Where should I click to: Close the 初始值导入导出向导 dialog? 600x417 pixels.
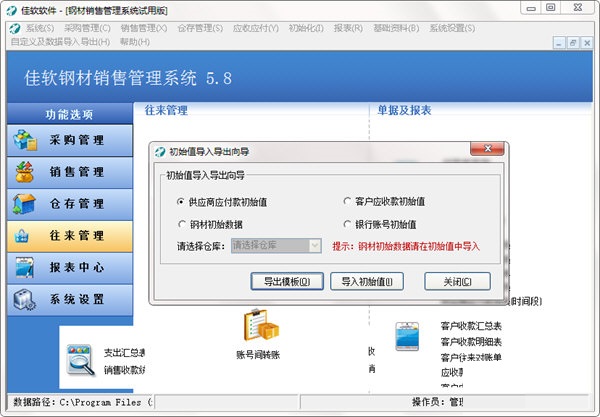click(487, 149)
